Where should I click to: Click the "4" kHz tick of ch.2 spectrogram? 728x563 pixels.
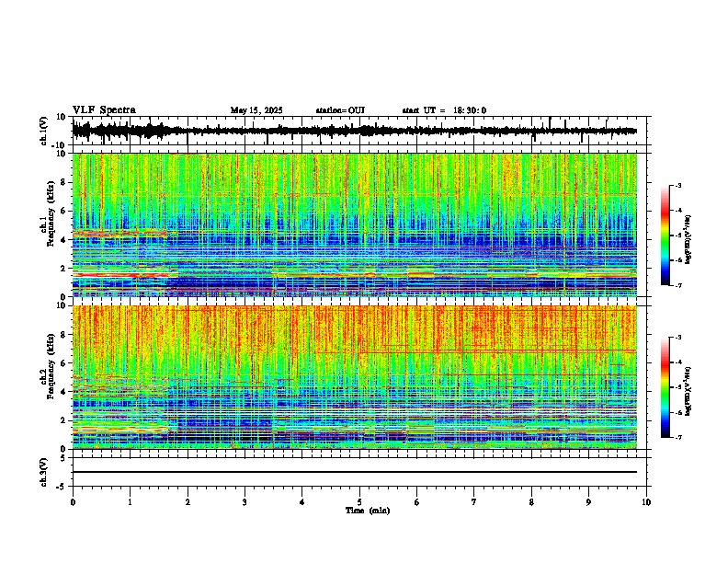click(x=65, y=392)
